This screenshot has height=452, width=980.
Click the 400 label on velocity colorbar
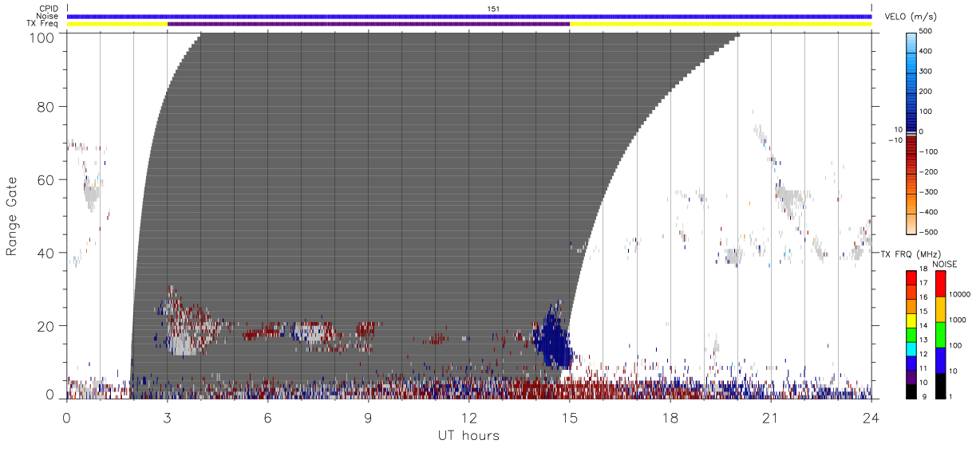926,51
